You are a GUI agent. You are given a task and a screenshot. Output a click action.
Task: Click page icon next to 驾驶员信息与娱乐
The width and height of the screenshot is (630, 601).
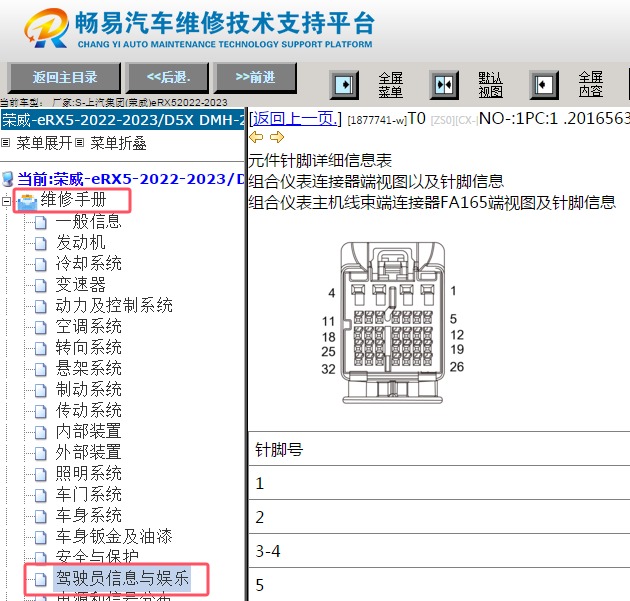pos(41,579)
